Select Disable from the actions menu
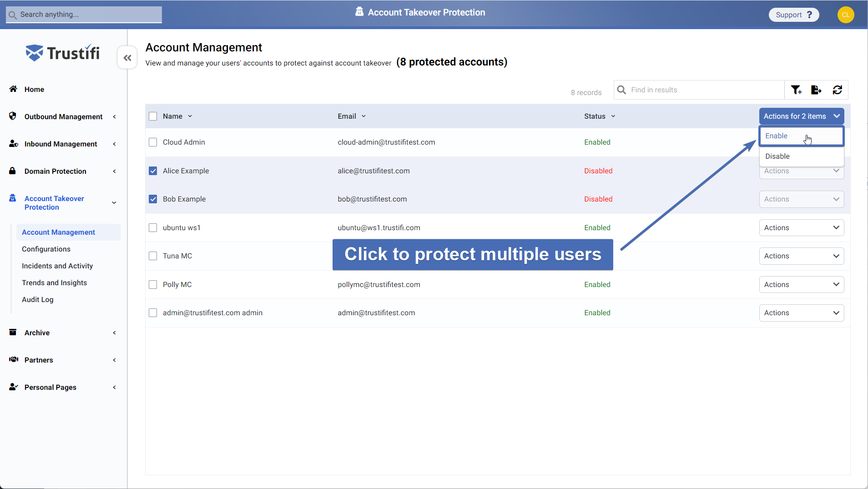Image resolution: width=868 pixels, height=489 pixels. tap(802, 156)
